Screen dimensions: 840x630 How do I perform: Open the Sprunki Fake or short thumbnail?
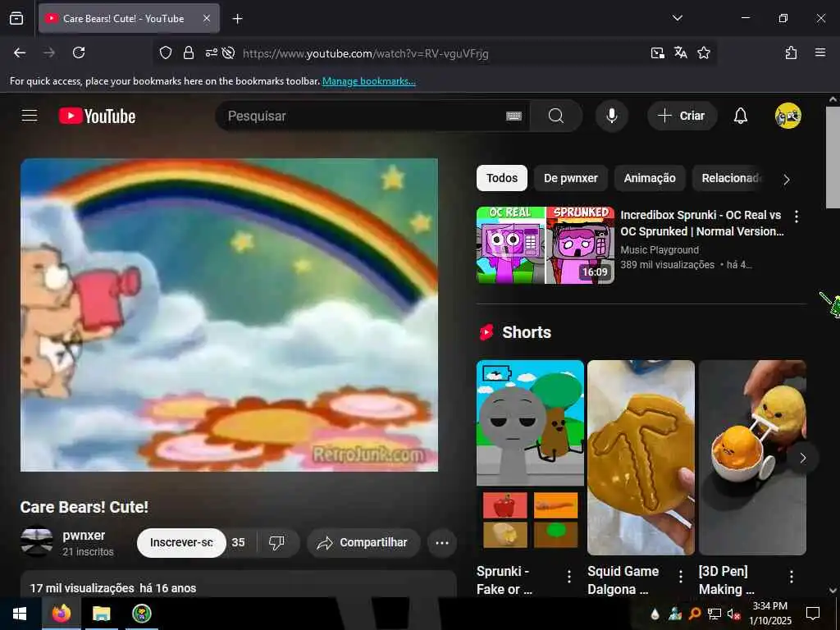[531, 458]
